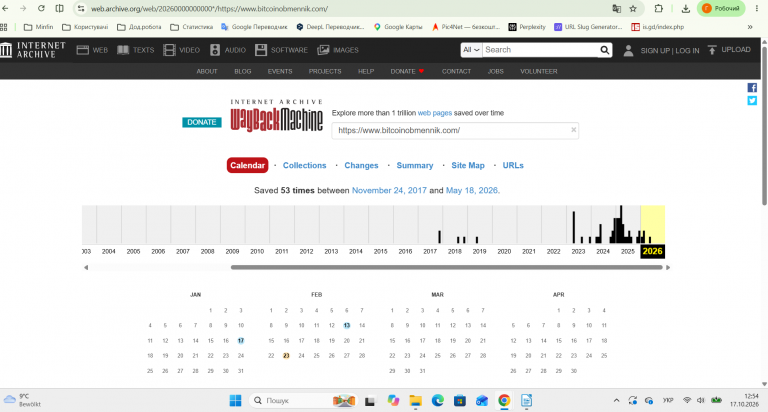Open the Images section
The image size is (768, 412).
338,50
